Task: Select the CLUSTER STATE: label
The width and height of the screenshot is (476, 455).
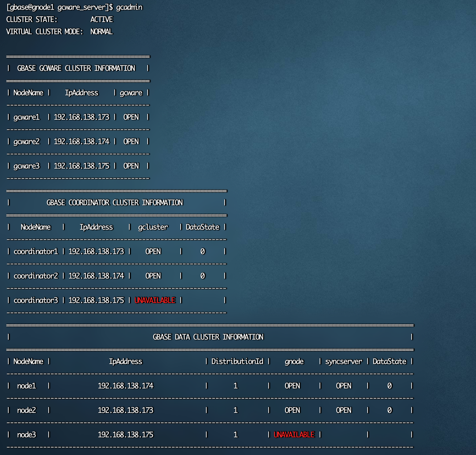Action: (32, 20)
